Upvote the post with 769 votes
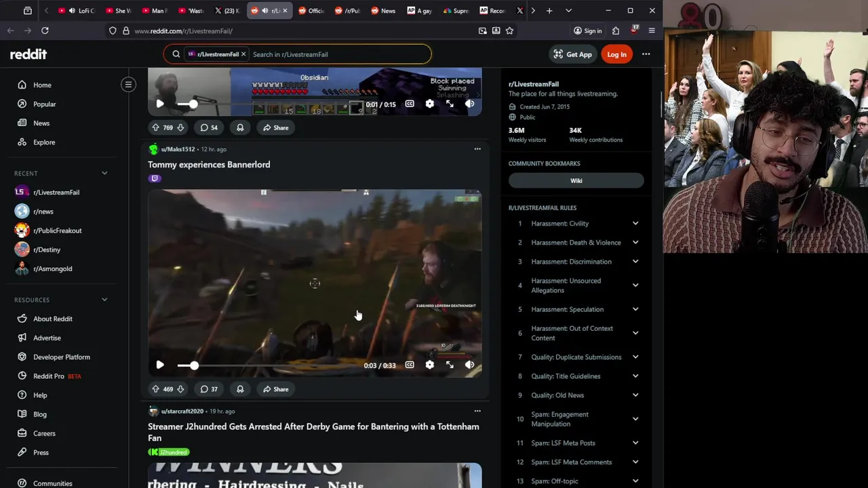The height and width of the screenshot is (488, 868). pyautogui.click(x=155, y=127)
